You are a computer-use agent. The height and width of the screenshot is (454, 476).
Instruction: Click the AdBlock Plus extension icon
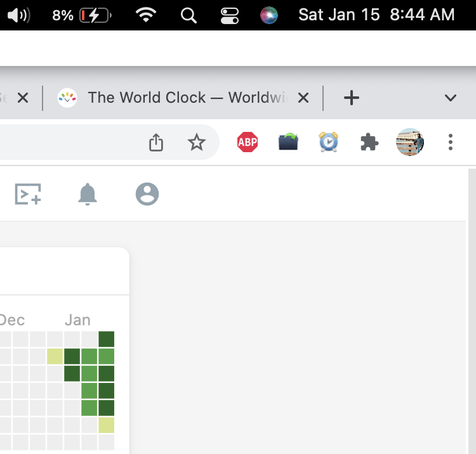pos(248,142)
